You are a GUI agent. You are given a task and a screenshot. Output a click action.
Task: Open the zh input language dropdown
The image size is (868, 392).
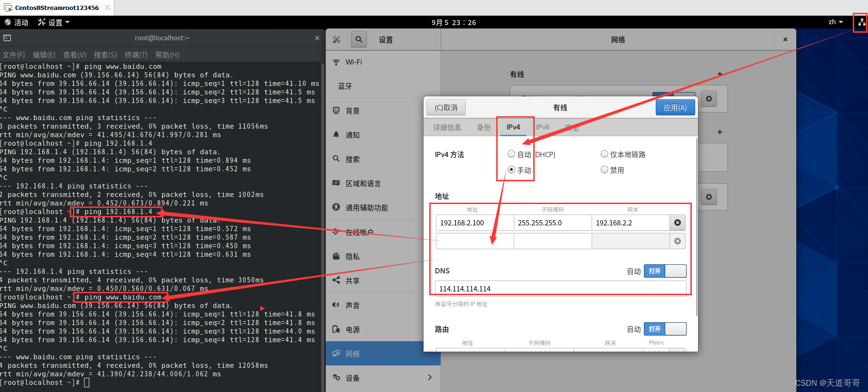click(836, 22)
